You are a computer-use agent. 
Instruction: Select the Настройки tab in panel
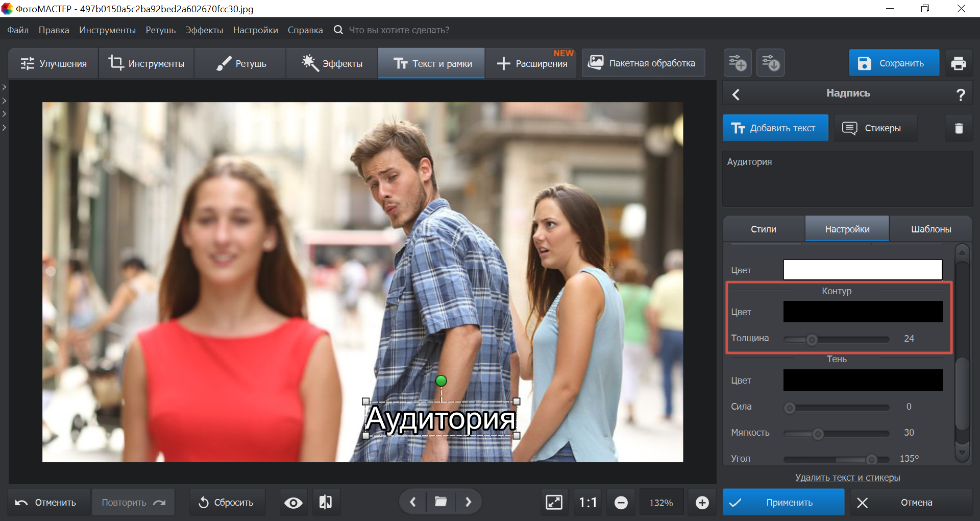tap(847, 229)
